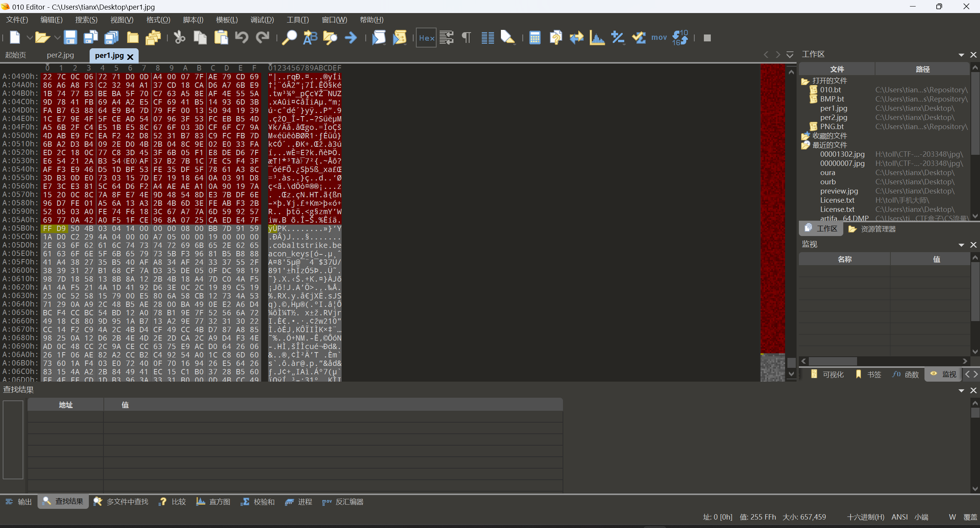980x528 pixels.
Task: Click the Save file floppy icon
Action: (x=70, y=38)
